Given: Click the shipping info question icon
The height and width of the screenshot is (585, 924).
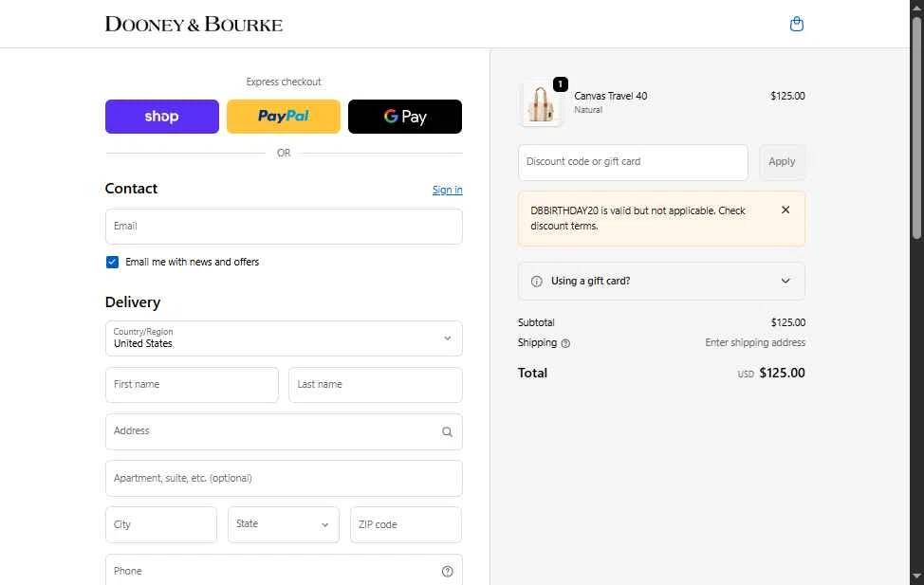Looking at the screenshot, I should tap(565, 343).
